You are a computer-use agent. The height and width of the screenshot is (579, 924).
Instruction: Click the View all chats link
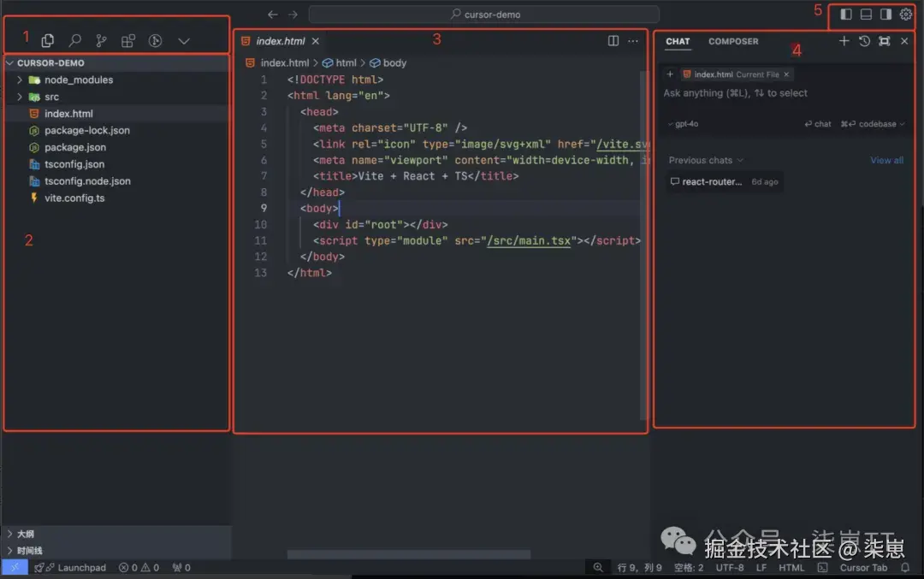886,160
